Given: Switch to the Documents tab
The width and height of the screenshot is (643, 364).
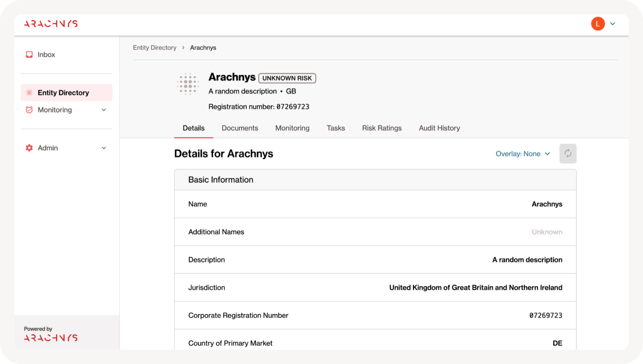Looking at the screenshot, I should (x=240, y=128).
